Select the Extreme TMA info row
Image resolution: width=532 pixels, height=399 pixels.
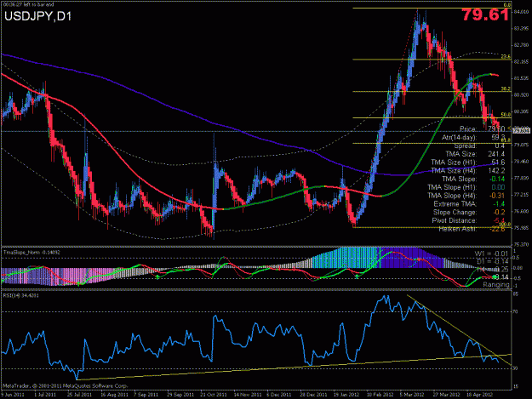[470, 204]
